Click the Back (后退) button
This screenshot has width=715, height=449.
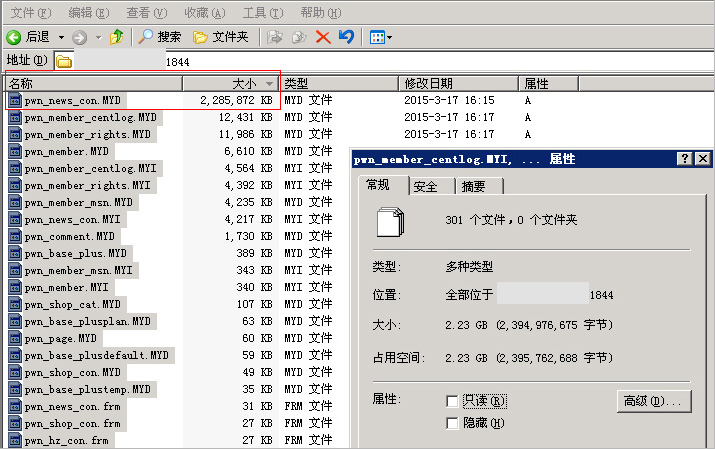tap(28, 37)
